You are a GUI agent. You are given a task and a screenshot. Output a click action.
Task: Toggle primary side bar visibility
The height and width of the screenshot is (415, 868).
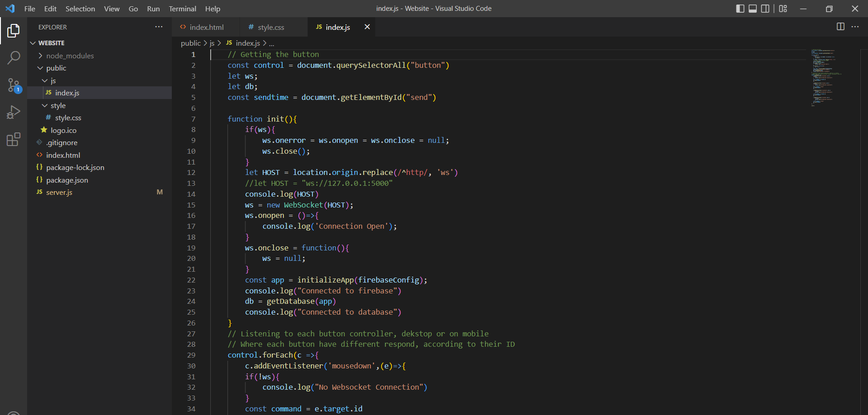[x=740, y=9]
